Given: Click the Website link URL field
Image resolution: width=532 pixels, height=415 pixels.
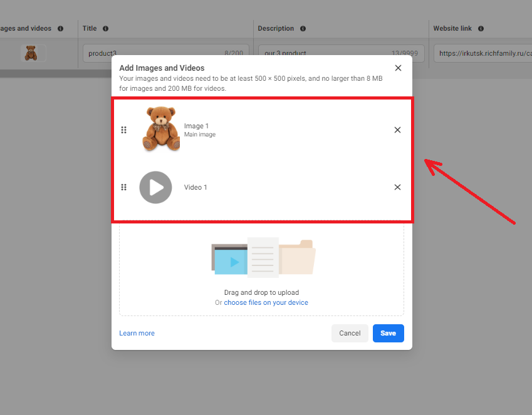Looking at the screenshot, I should click(482, 53).
